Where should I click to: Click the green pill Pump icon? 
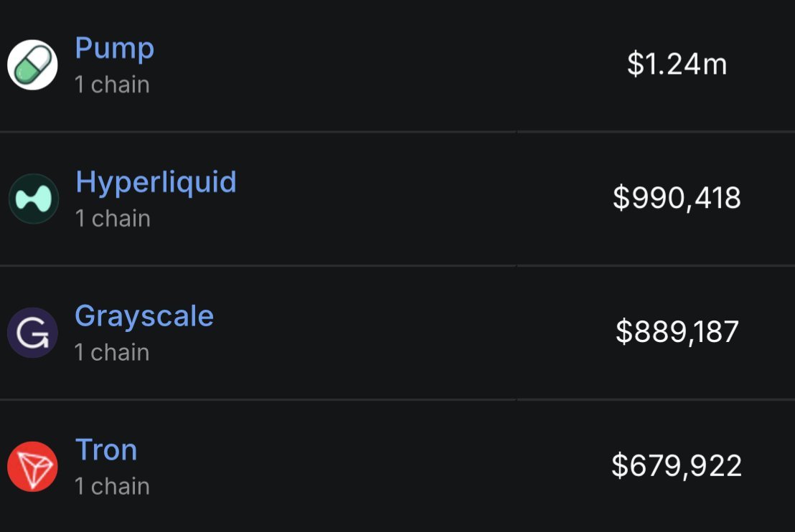point(32,65)
